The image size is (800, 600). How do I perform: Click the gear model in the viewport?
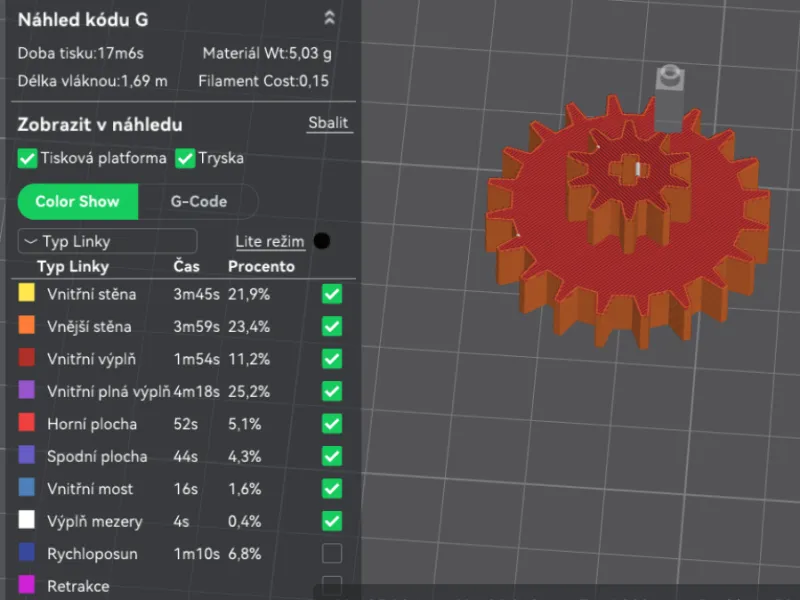pyautogui.click(x=628, y=222)
